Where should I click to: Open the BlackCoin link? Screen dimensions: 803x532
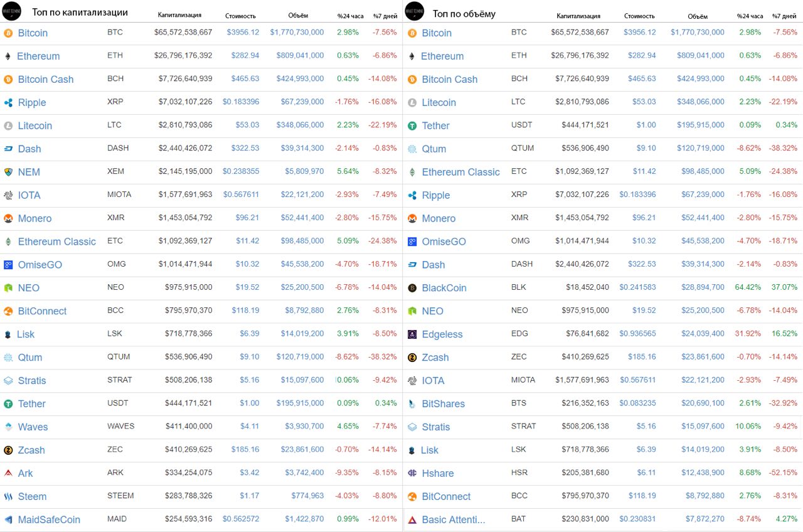click(444, 288)
